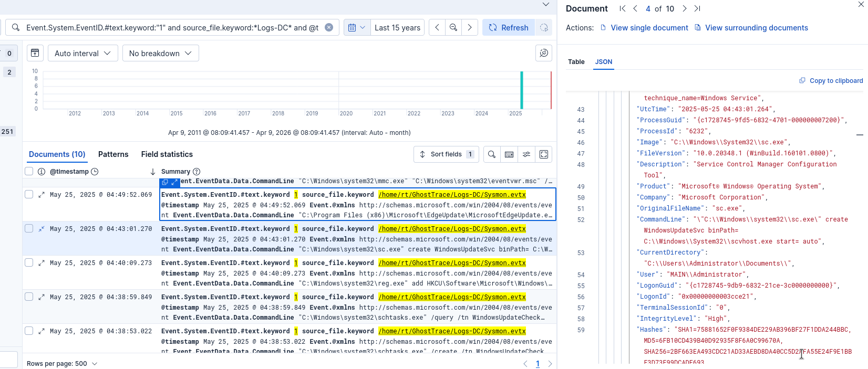This screenshot has width=868, height=369.
Task: Expand the focused summary cell popover
Action: tap(174, 182)
